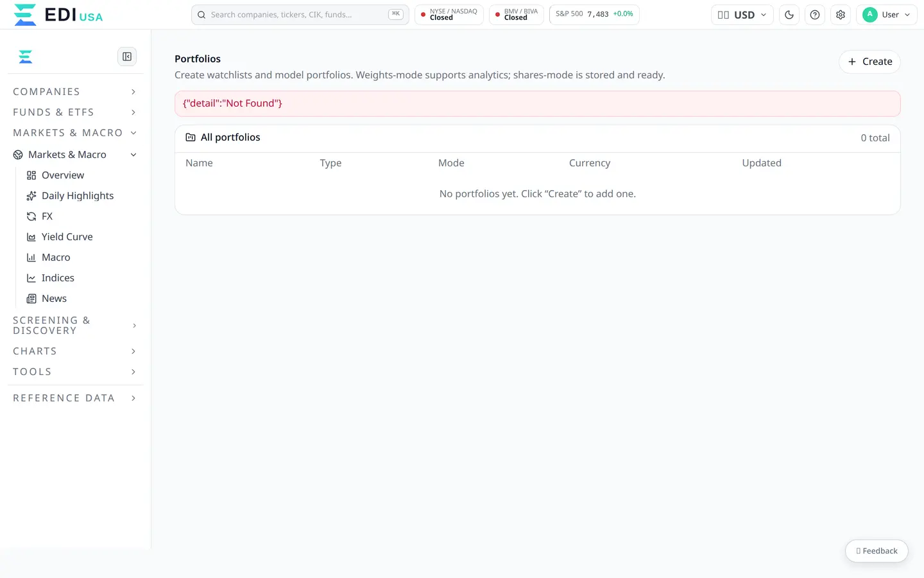The width and height of the screenshot is (924, 578).
Task: Click the red BMV / BIVA status dot
Action: coord(497,15)
